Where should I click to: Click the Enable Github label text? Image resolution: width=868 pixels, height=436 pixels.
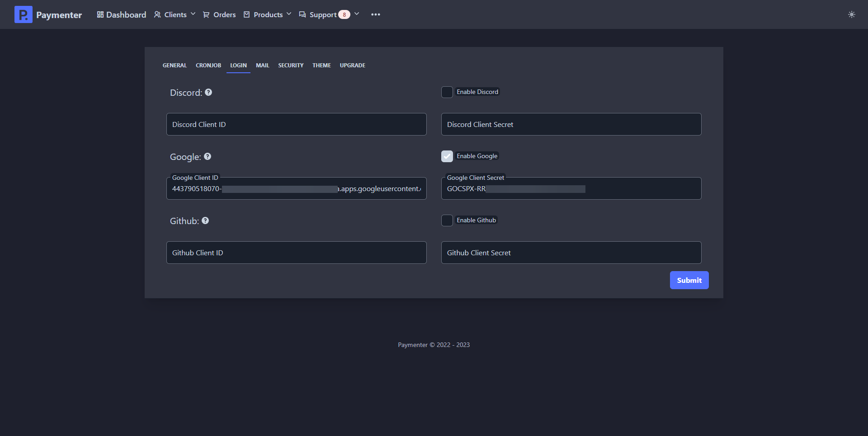tap(476, 220)
